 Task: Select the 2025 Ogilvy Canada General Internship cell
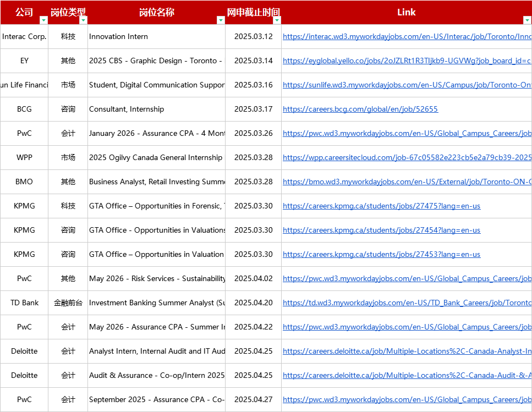tap(156, 157)
